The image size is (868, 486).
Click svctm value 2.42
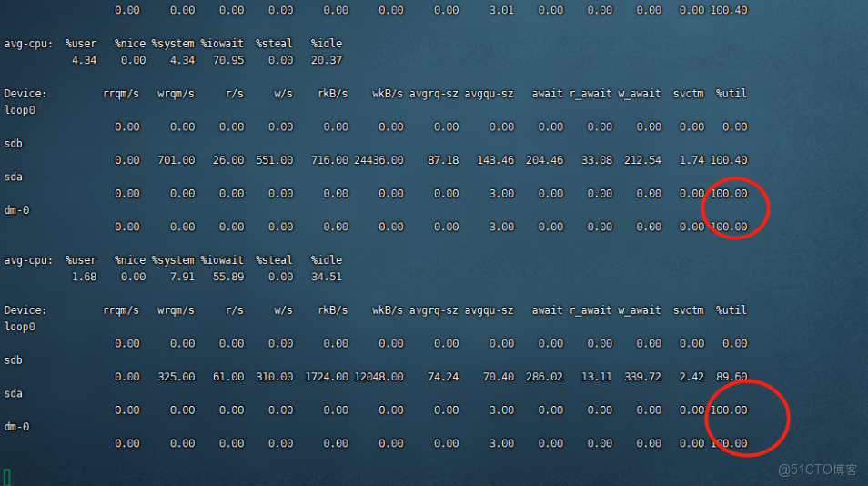coord(691,377)
